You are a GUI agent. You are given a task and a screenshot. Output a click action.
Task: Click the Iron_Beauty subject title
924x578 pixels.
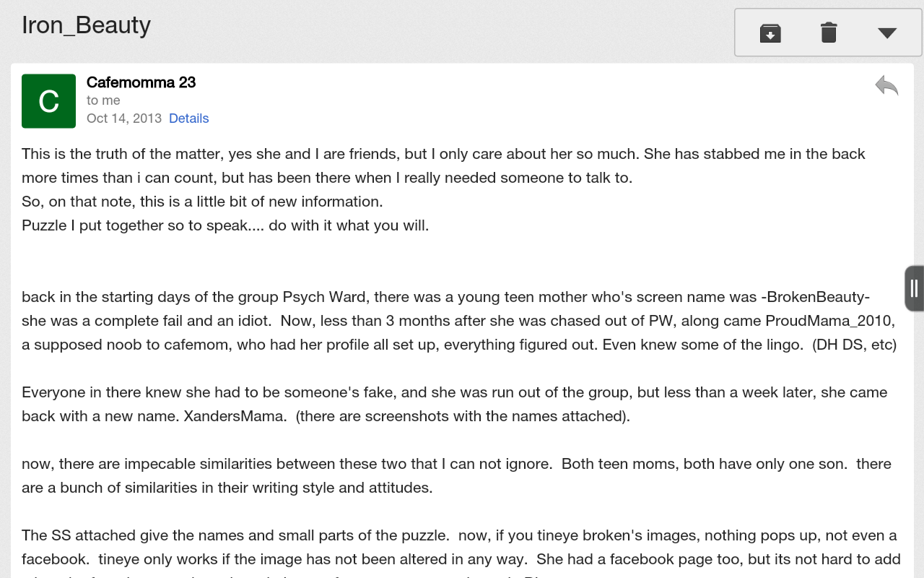(x=86, y=25)
